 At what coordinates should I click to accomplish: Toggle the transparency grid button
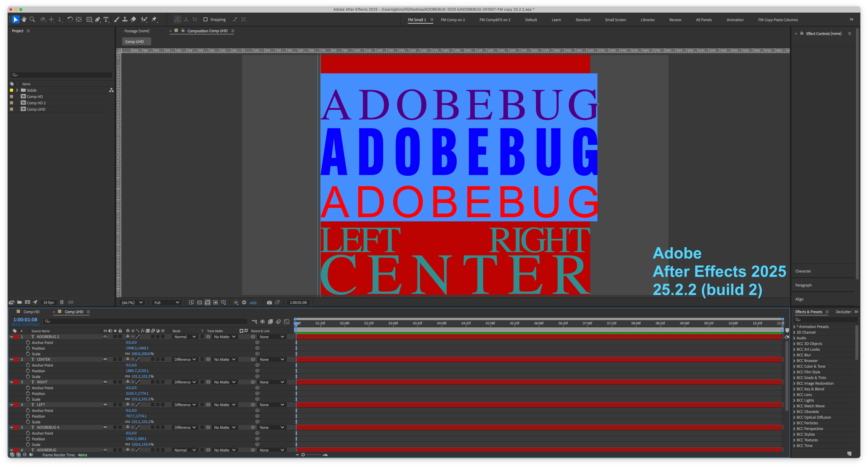200,302
